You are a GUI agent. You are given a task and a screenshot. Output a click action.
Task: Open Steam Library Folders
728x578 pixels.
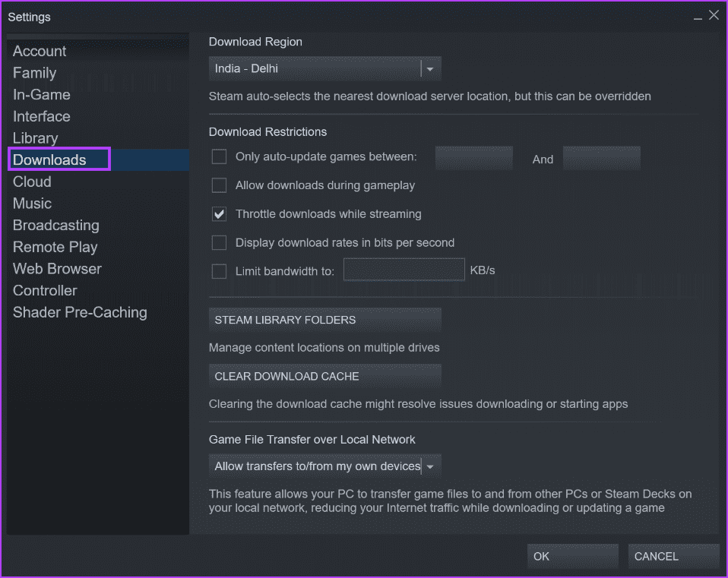(324, 320)
